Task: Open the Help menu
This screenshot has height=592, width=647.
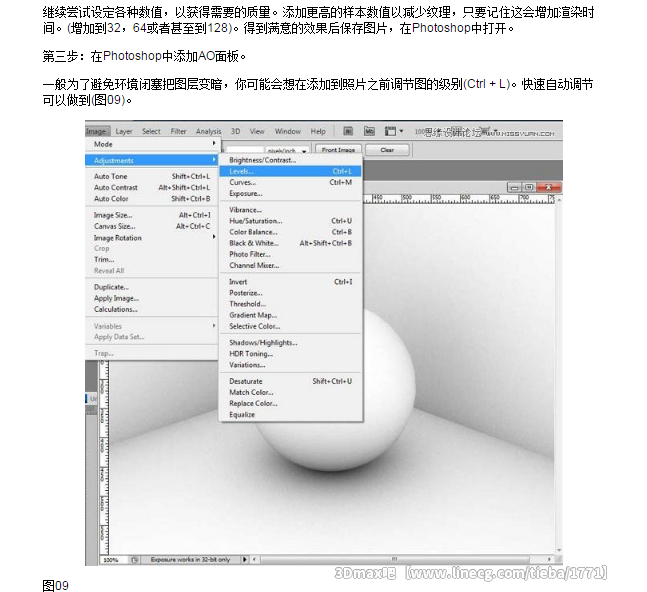Action: click(x=318, y=131)
